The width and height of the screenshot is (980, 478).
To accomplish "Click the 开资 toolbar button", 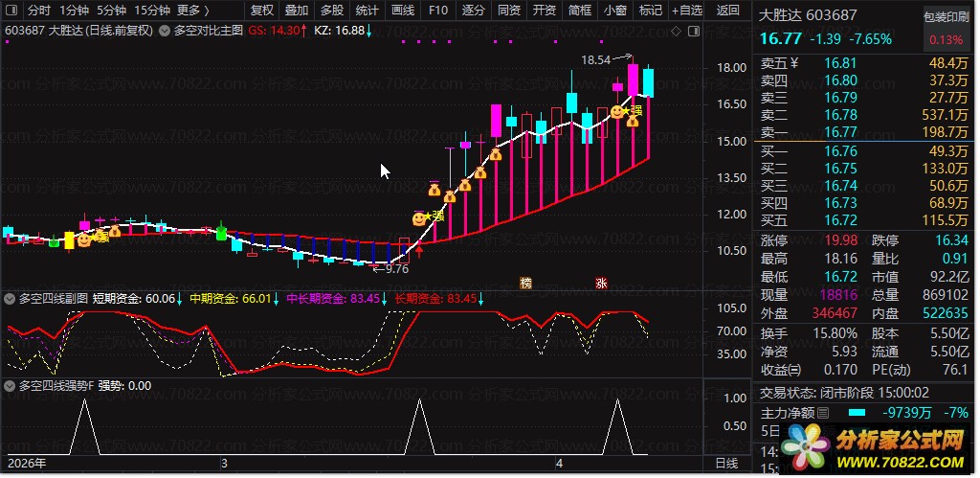I will click(x=545, y=10).
